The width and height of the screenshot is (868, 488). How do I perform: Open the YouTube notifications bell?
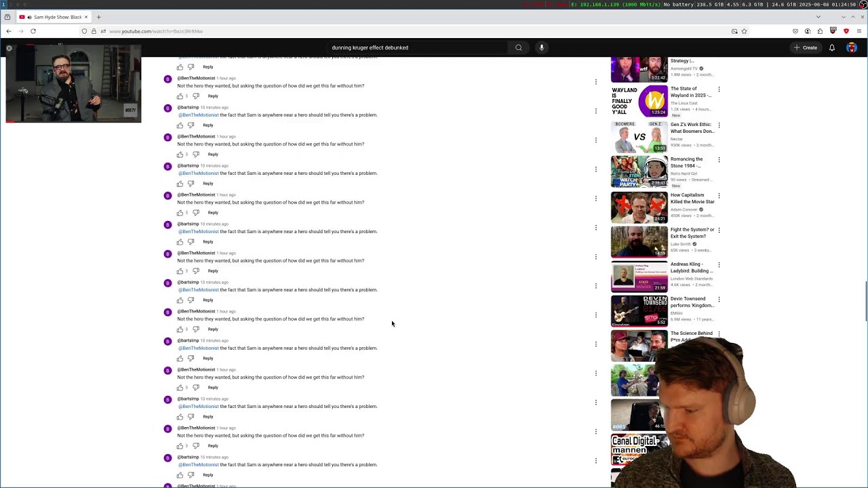click(x=831, y=47)
